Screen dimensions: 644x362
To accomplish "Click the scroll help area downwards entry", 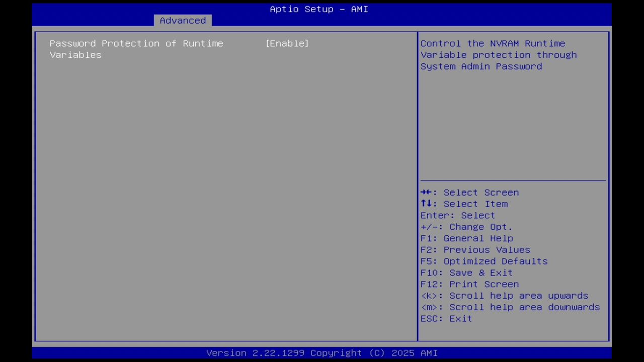I will point(510,307).
